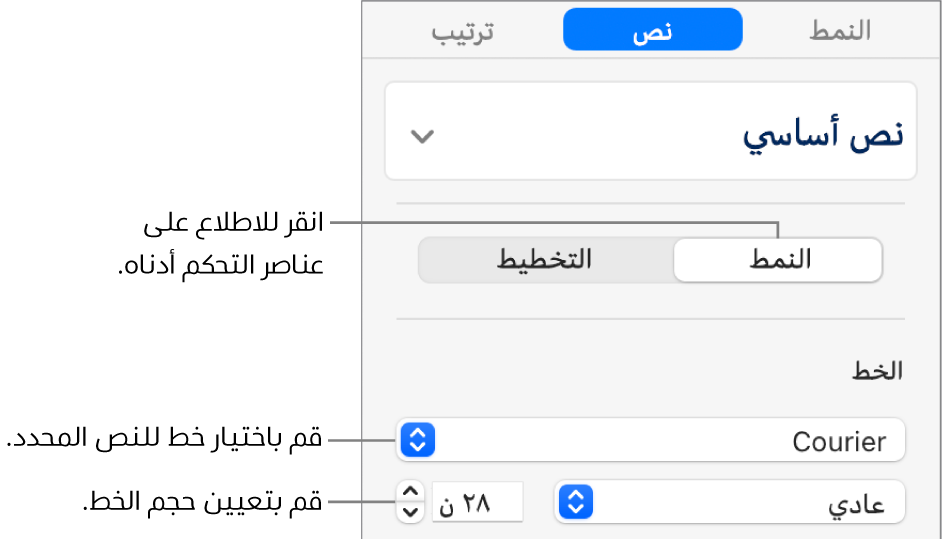Click the font size field showing ٢٨ ن
Screen dimensions: 943x539
[478, 502]
